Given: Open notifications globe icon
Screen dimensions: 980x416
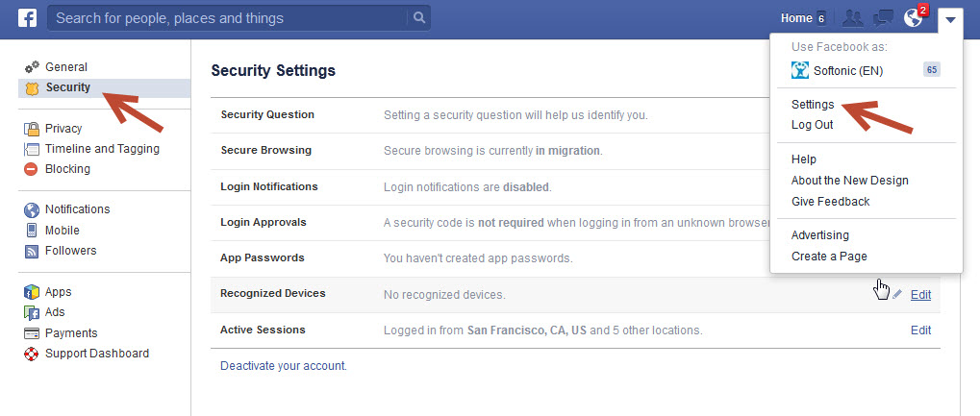Looking at the screenshot, I should pyautogui.click(x=913, y=18).
